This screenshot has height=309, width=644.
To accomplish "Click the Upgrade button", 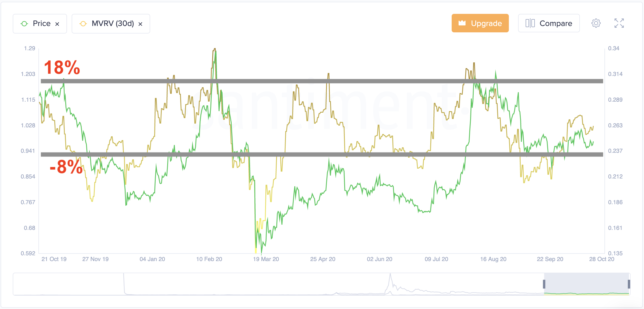I will pos(480,23).
